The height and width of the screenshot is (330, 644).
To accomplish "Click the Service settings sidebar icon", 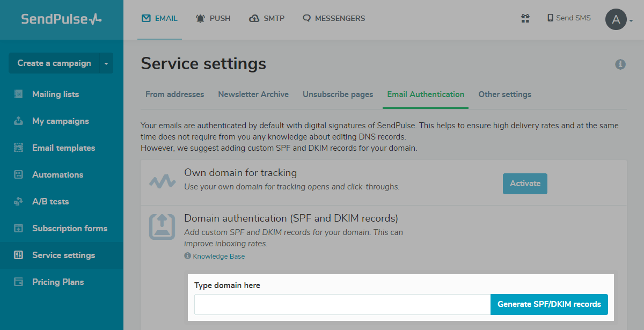I will [x=19, y=255].
